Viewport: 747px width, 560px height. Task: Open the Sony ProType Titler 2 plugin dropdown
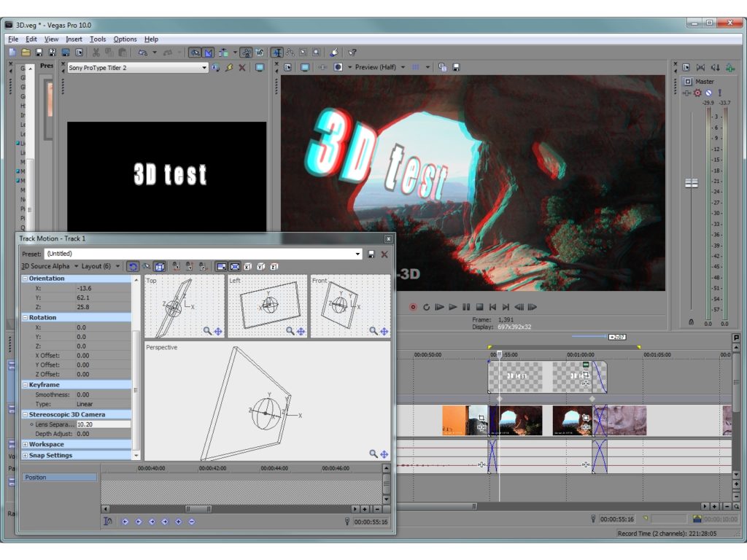(x=204, y=67)
